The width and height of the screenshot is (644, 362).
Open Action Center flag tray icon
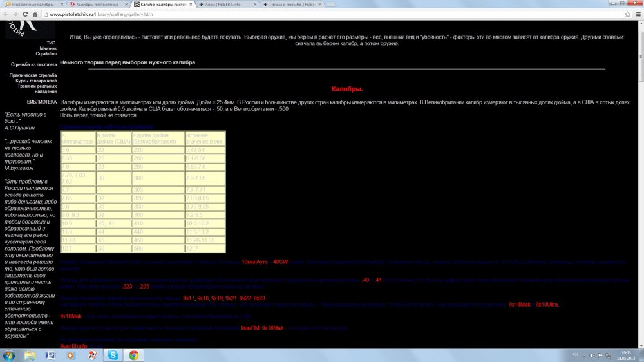600,356
